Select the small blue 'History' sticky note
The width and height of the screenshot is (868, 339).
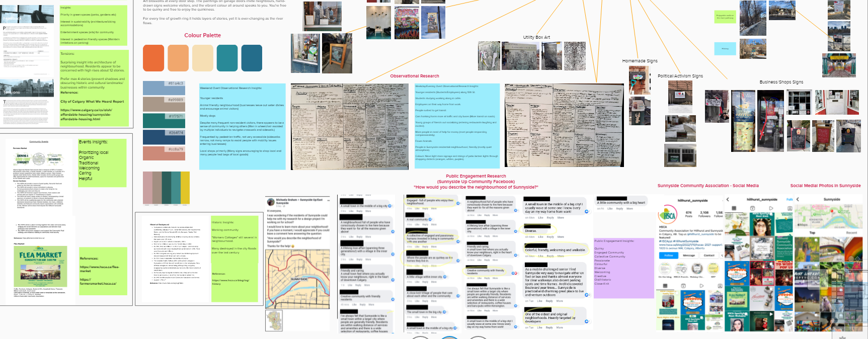tap(725, 49)
